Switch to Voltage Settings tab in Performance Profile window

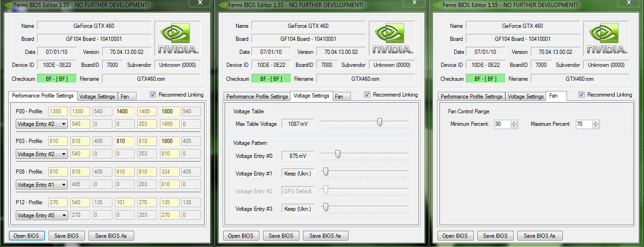click(x=97, y=97)
